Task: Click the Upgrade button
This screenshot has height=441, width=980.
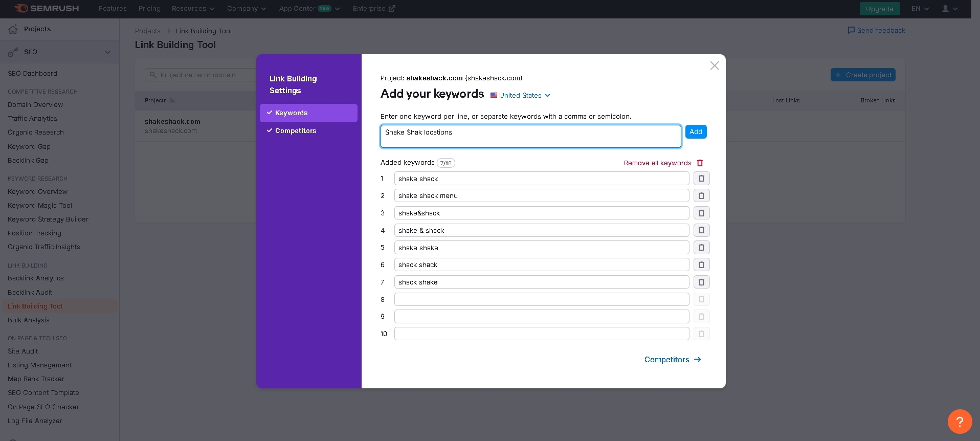Action: coord(879,9)
